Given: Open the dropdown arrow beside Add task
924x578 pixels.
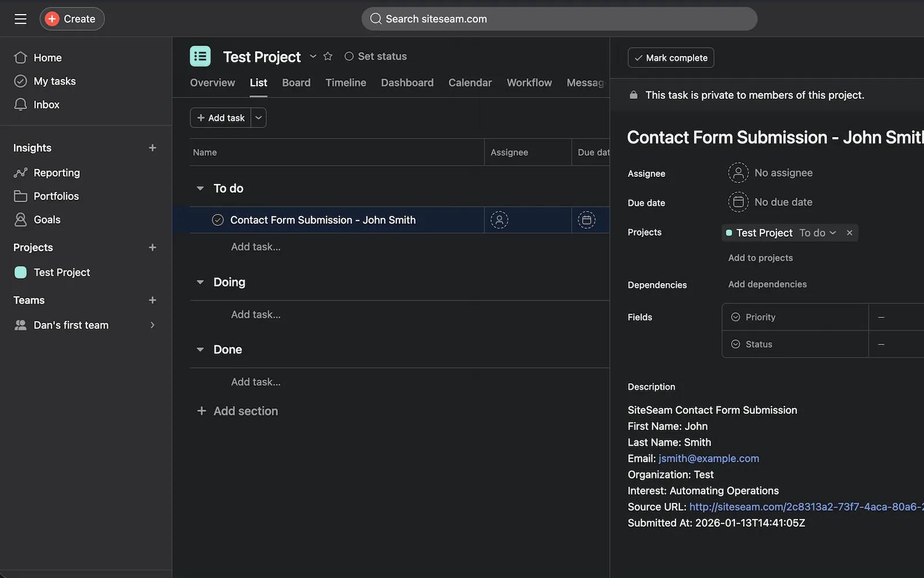Looking at the screenshot, I should pyautogui.click(x=259, y=118).
